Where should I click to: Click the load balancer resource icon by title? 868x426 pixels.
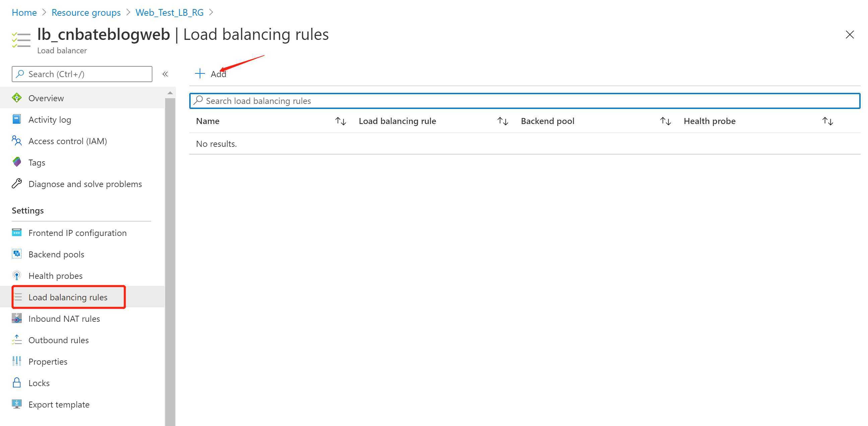pyautogui.click(x=21, y=41)
